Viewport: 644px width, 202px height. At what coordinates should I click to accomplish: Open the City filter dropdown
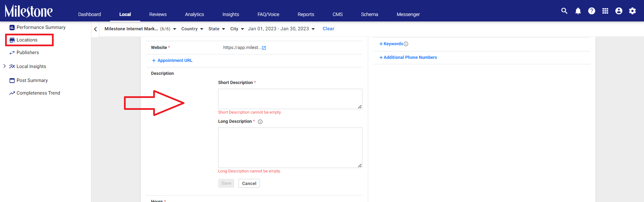point(237,29)
